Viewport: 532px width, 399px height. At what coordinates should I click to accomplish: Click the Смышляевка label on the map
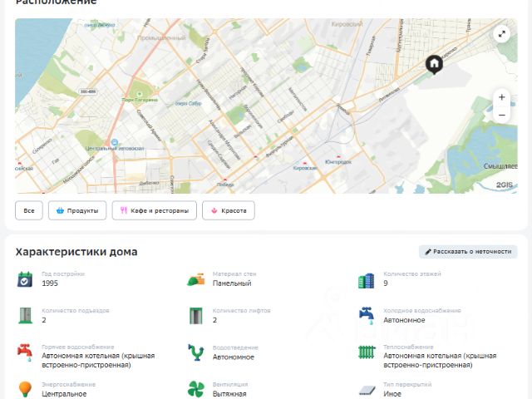500,166
